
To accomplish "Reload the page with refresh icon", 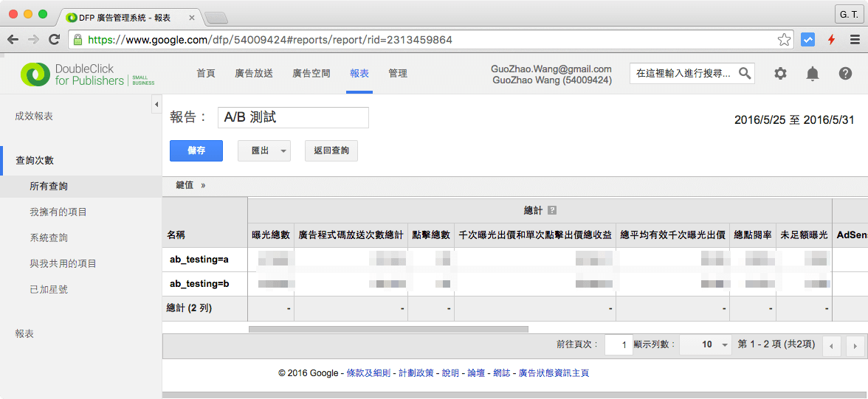I will coord(55,40).
